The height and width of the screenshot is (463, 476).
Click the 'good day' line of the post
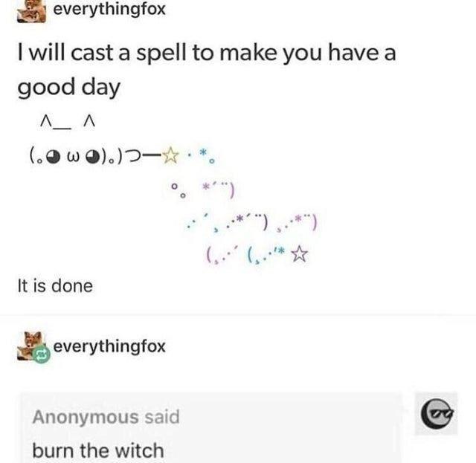pyautogui.click(x=69, y=88)
